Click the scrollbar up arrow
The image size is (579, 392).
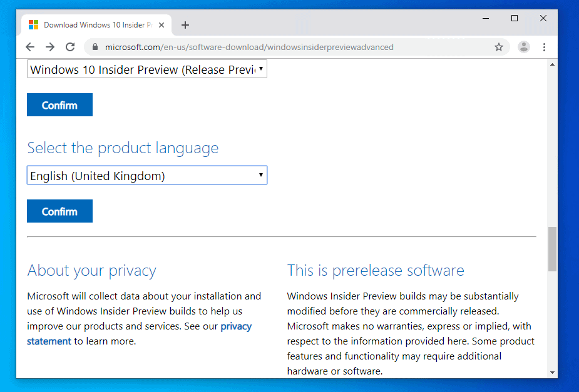pos(552,64)
